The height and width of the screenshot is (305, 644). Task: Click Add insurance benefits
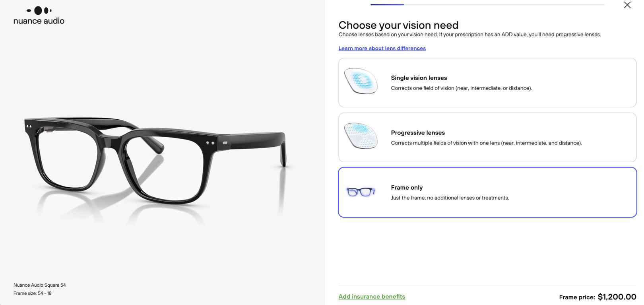(372, 296)
